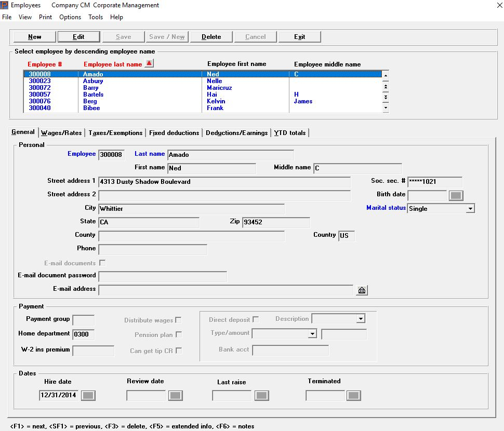Open the Review date calendar picker
Viewport: 504px width, 431px height.
[x=176, y=396]
